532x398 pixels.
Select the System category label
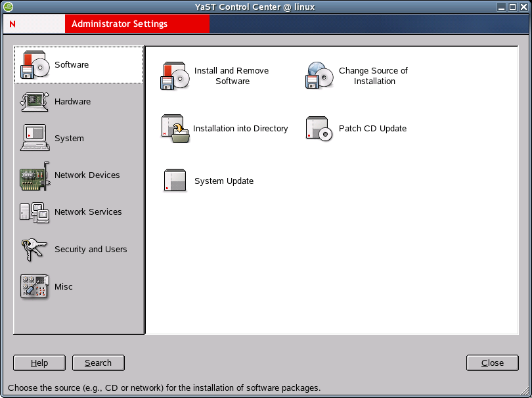tap(69, 139)
